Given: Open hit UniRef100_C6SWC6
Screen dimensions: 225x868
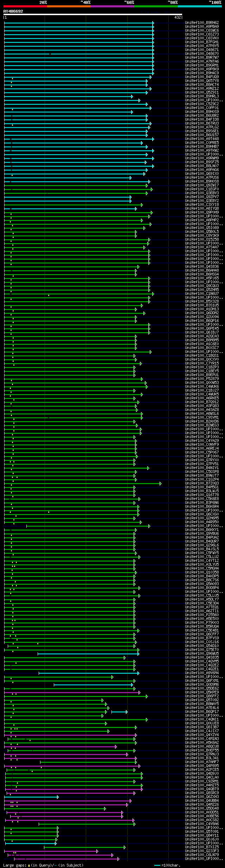Looking at the screenshot, I should 202,31.
